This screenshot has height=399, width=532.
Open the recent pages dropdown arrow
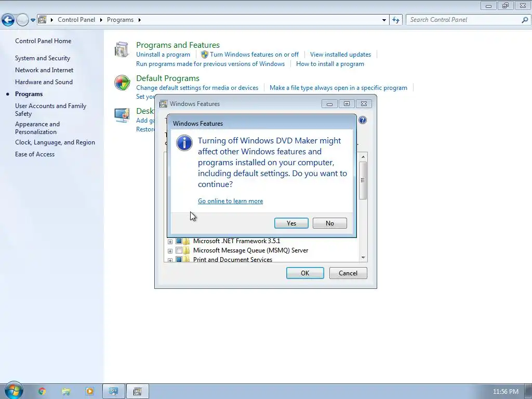pyautogui.click(x=33, y=20)
